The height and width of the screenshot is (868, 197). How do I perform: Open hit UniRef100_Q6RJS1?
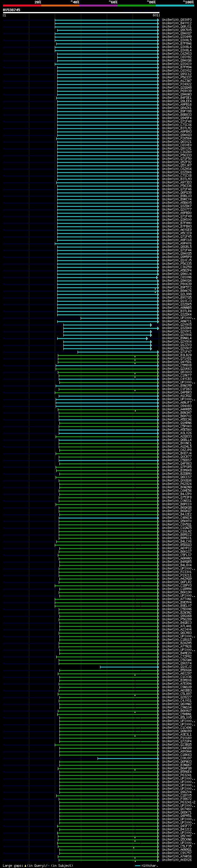pos(176,26)
